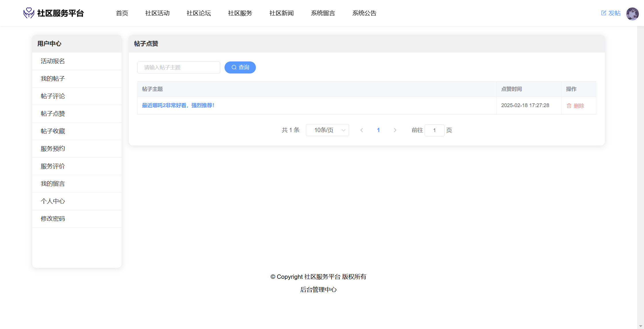Go to previous page arrow
The width and height of the screenshot is (644, 329).
pos(362,130)
